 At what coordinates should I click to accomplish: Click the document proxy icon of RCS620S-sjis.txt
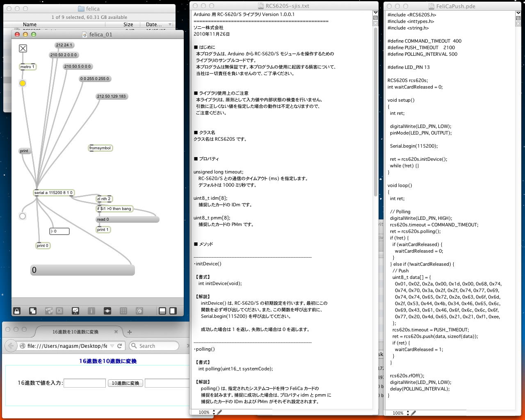tap(261, 6)
